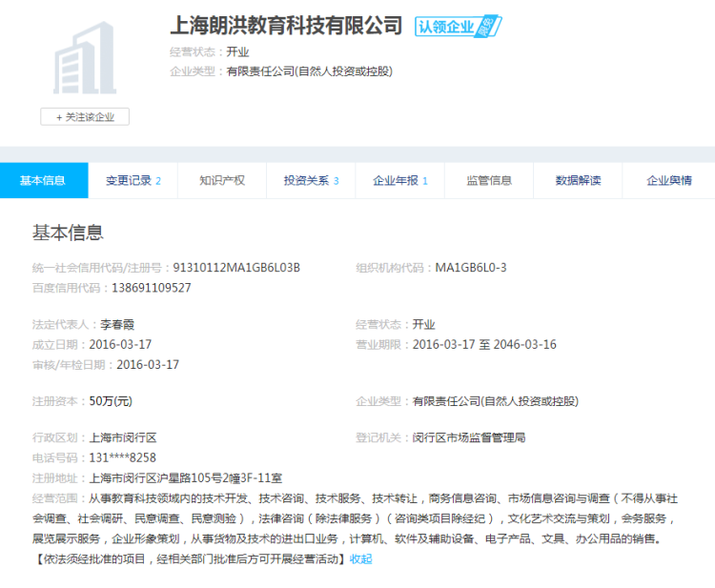Switch to the 监管信息 tab
The image size is (715, 588).
pyautogui.click(x=489, y=180)
